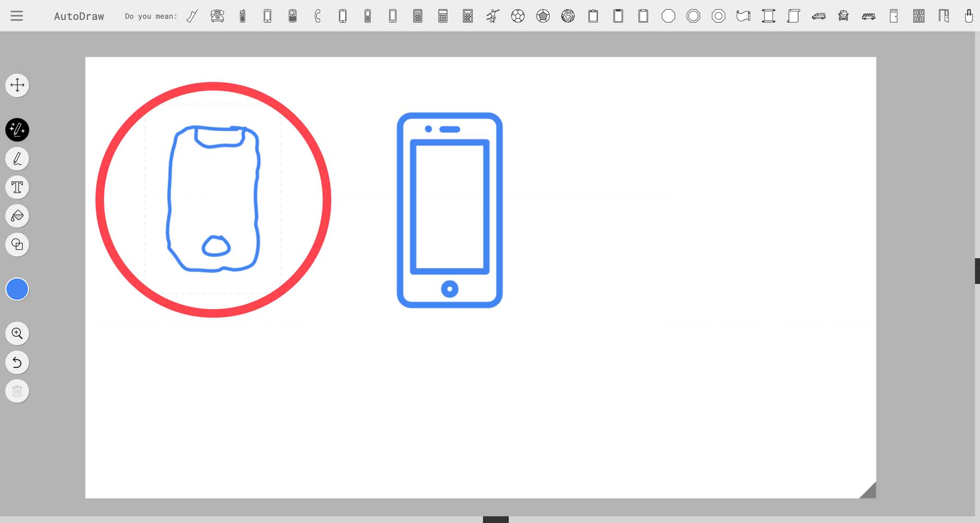Select the soccer ball suggestion
The height and width of the screenshot is (523, 980).
click(x=518, y=16)
